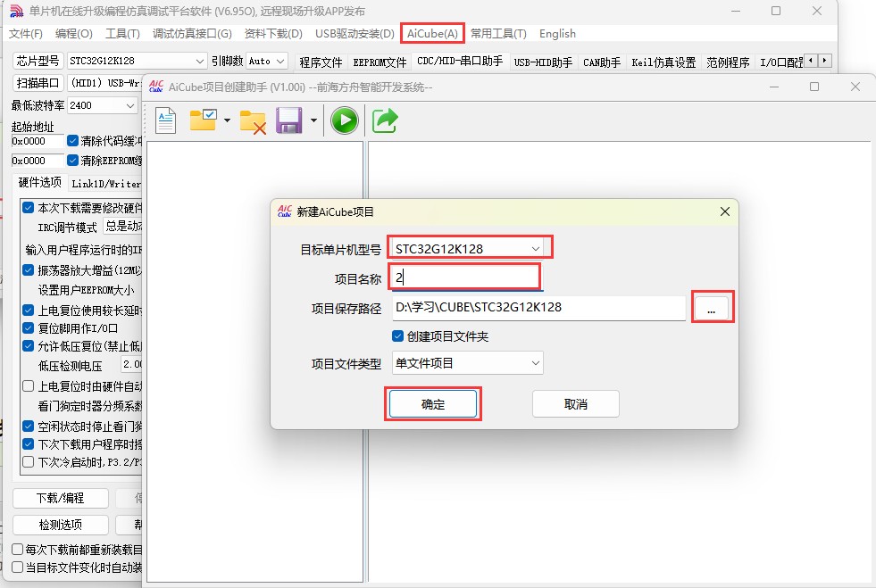Click the new document icon in AiCube toolbar
Viewport: 876px width, 588px height.
165,120
